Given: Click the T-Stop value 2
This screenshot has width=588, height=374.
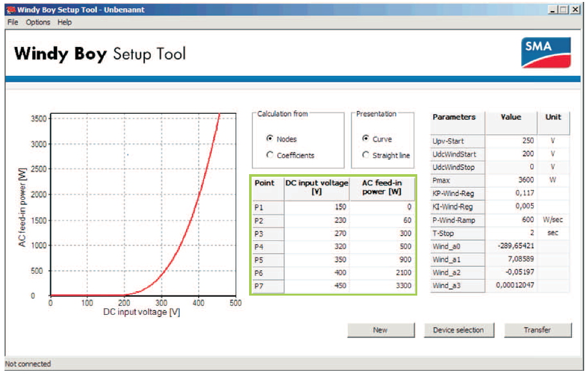Looking at the screenshot, I should pyautogui.click(x=511, y=233).
